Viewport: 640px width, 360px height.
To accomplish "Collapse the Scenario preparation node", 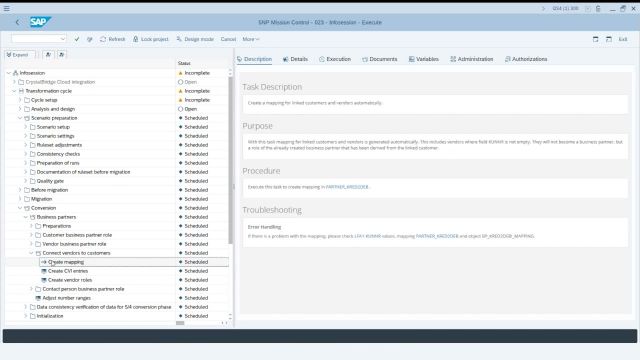I will (20, 118).
